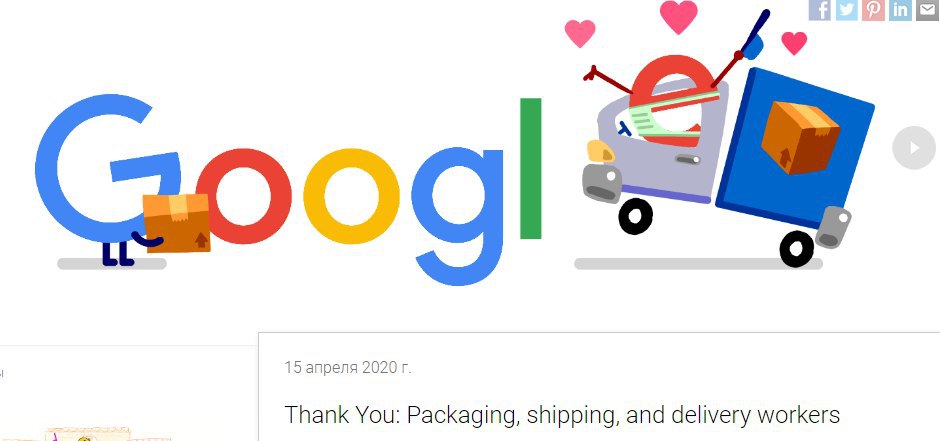This screenshot has width=940, height=441.
Task: Pin the doodle on Pinterest
Action: 873,10
